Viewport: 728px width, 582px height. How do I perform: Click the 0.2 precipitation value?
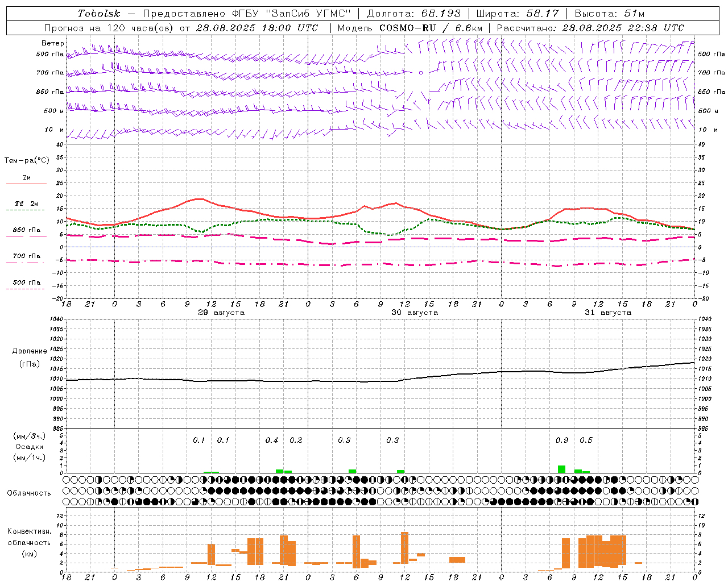click(296, 440)
